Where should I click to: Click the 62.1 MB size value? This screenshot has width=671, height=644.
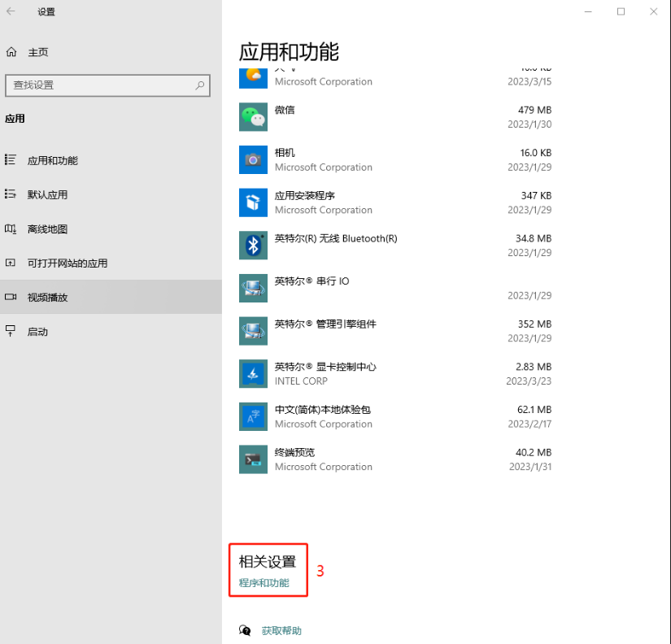534,410
